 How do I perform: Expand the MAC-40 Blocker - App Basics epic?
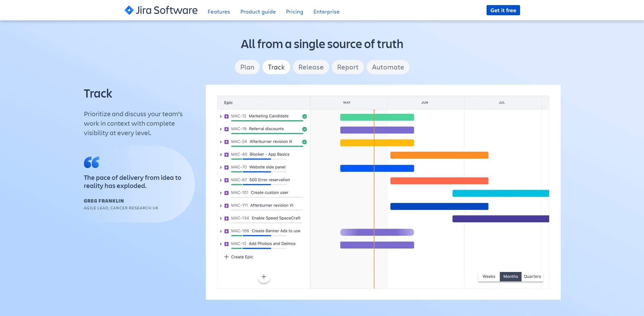click(x=221, y=155)
